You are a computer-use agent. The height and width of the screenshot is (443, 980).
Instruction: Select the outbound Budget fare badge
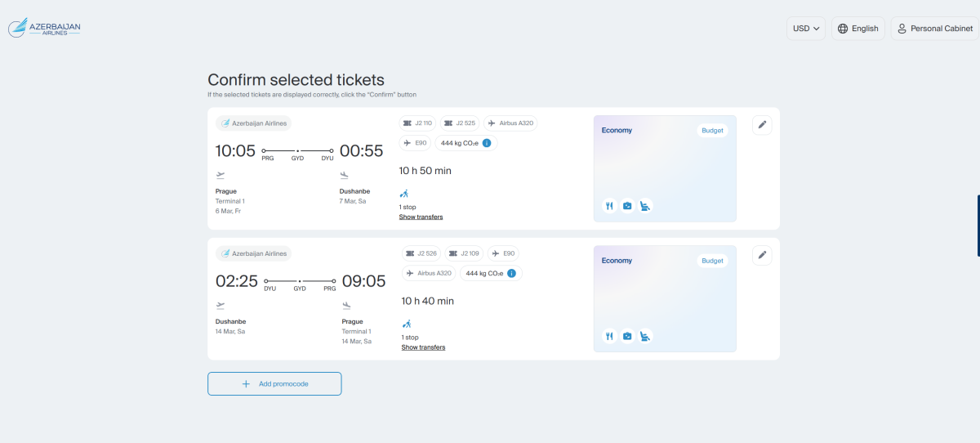point(712,131)
